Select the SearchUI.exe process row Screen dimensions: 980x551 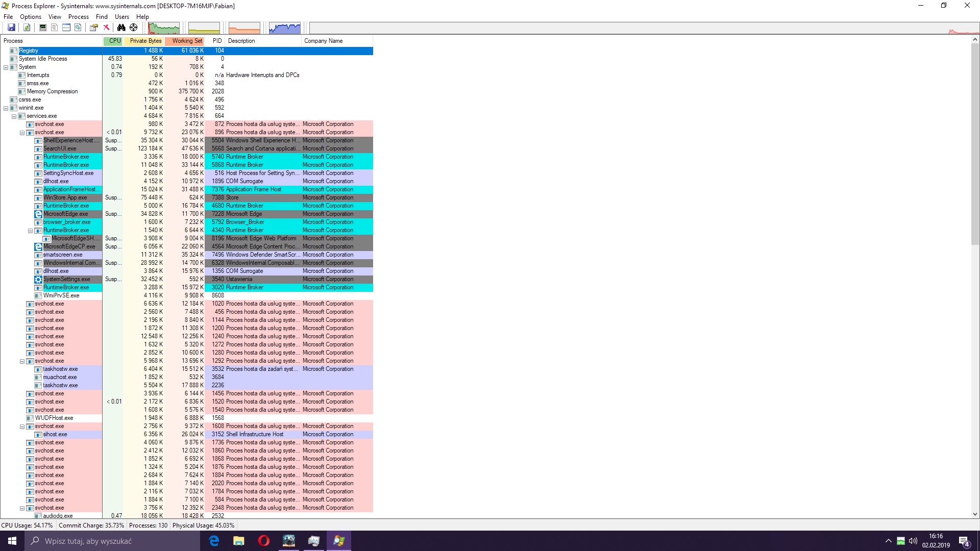point(186,148)
